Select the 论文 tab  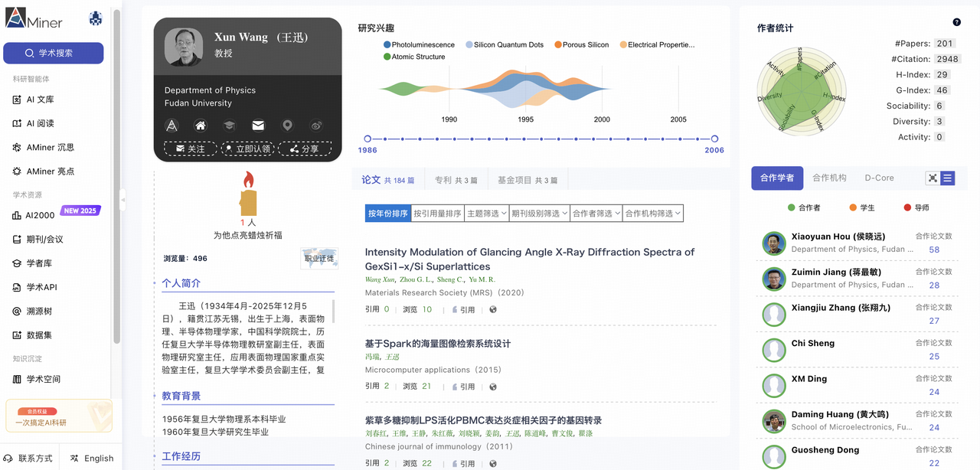[387, 180]
